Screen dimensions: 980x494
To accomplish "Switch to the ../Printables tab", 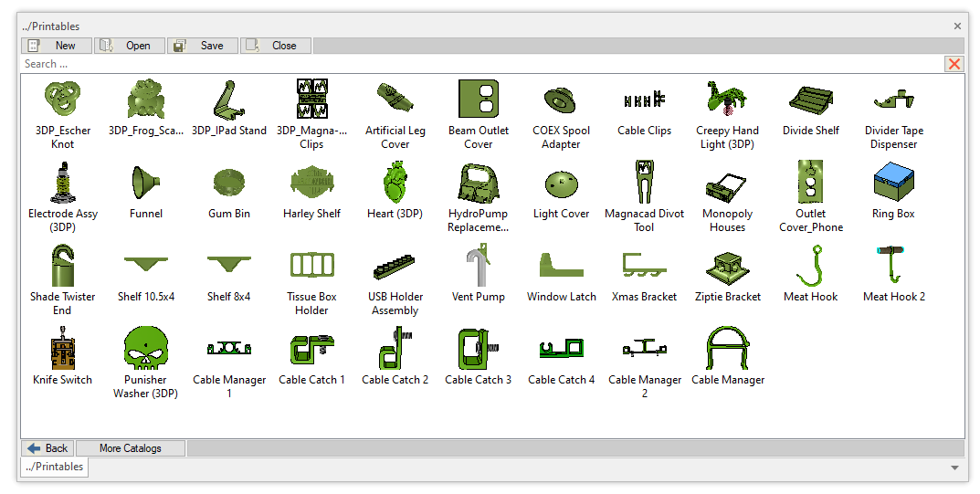I will coord(53,468).
